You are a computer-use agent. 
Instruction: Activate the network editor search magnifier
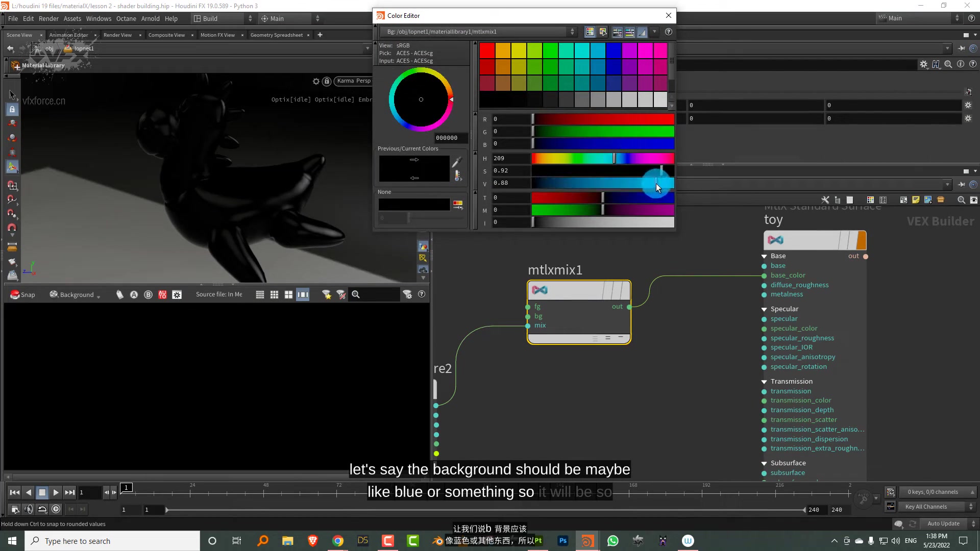tap(962, 200)
